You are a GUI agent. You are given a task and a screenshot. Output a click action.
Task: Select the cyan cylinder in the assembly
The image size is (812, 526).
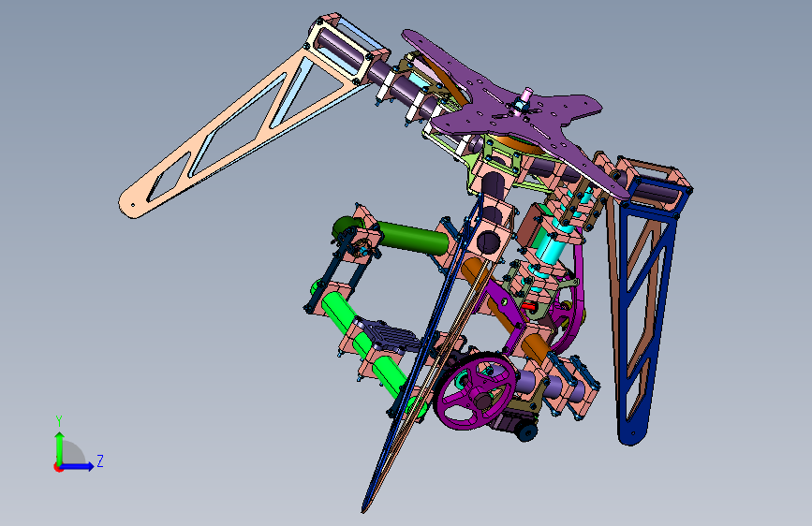pyautogui.click(x=551, y=251)
